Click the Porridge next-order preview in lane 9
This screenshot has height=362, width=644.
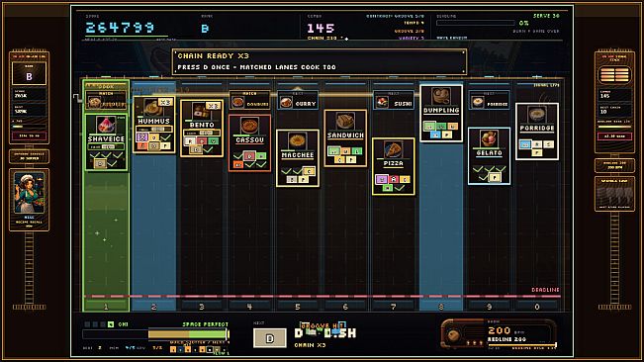489,101
